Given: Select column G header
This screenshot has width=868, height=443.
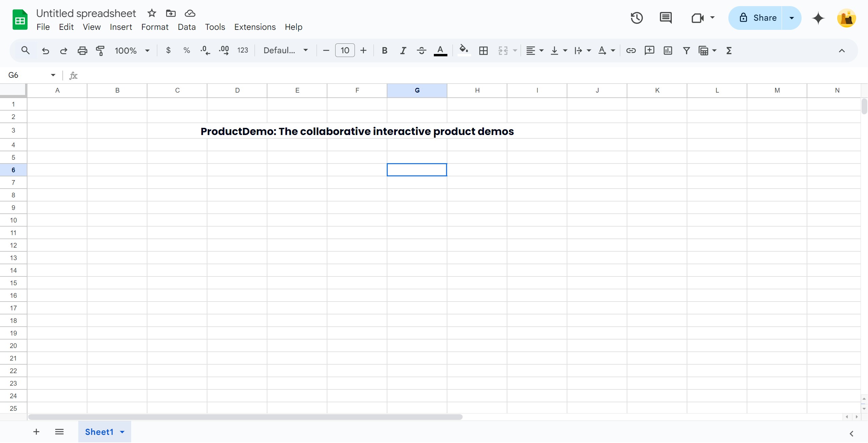Looking at the screenshot, I should pos(417,90).
